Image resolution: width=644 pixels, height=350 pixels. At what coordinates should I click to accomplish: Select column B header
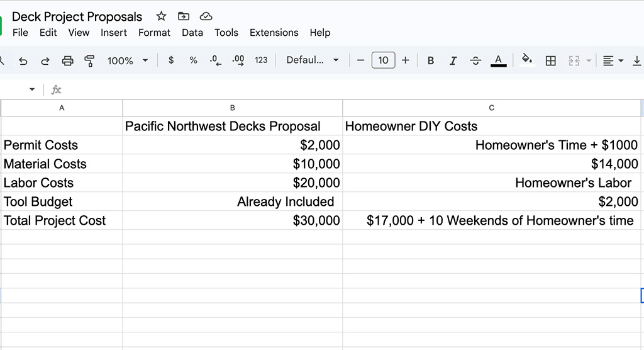[233, 108]
